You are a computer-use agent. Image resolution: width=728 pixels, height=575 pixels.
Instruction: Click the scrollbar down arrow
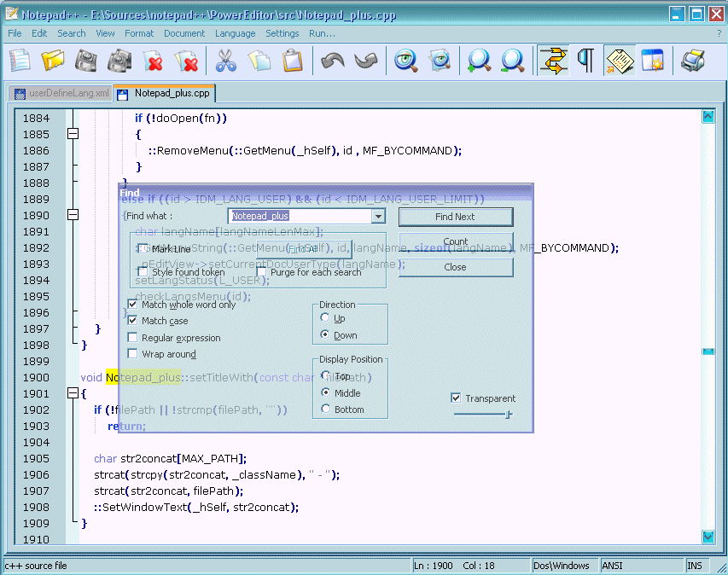708,537
